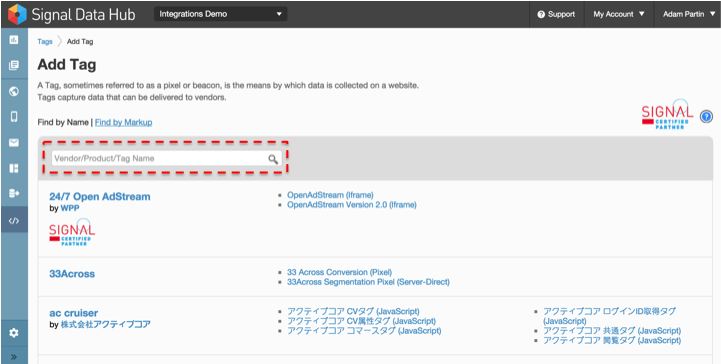Click Add Tag breadcrumb text
The image size is (721, 364).
coord(80,41)
